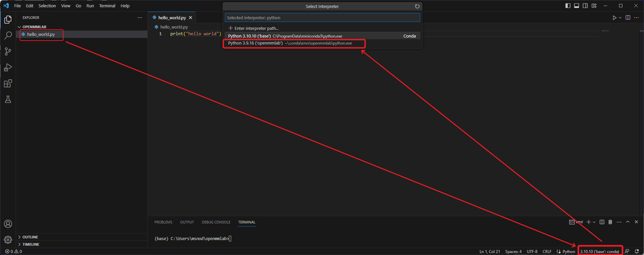The width and height of the screenshot is (644, 255).
Task: Open the Testing flask view
Action: coord(8,99)
